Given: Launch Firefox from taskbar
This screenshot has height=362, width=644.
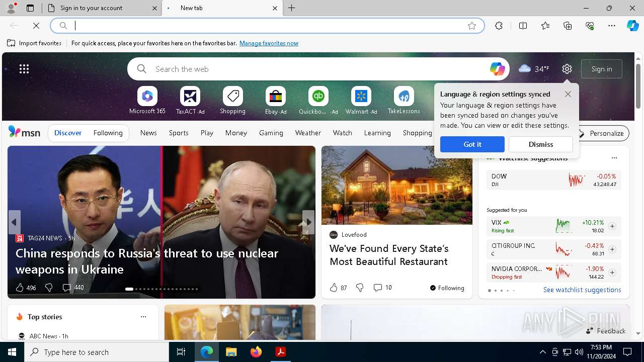Looking at the screenshot, I should tap(256, 352).
